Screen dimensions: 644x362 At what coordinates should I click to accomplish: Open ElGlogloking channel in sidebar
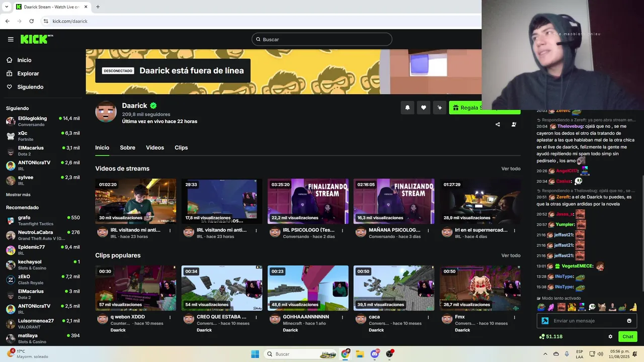(x=43, y=121)
